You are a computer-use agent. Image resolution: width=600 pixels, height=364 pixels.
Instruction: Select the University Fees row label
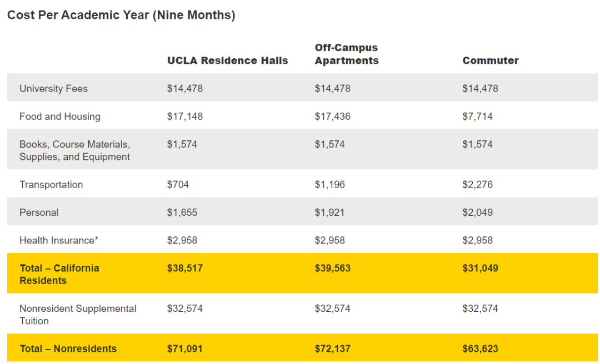pos(53,88)
